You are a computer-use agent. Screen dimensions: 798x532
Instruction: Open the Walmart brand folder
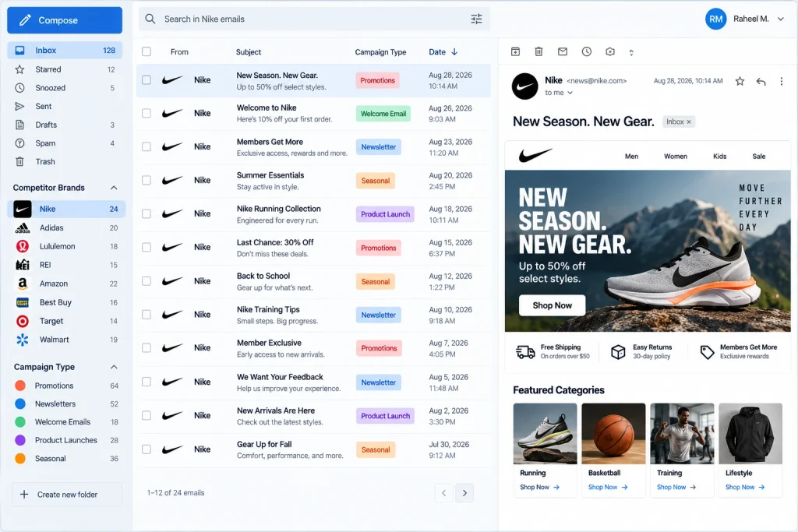click(66, 340)
